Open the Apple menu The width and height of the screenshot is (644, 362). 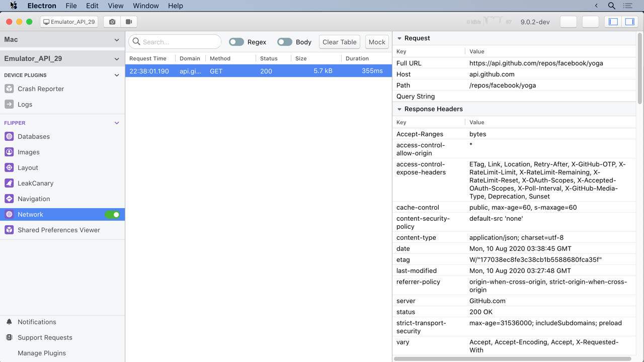point(14,6)
